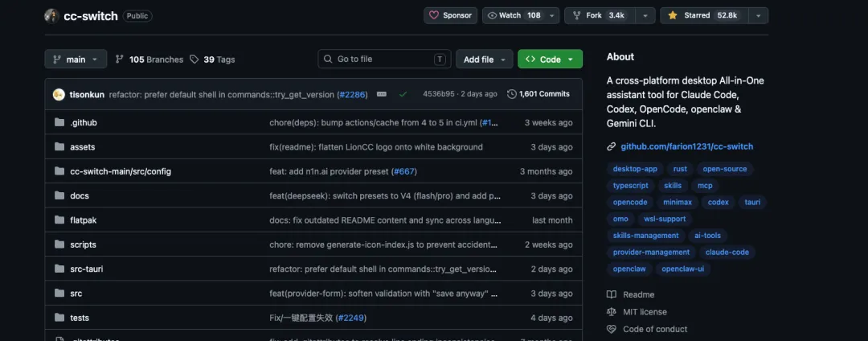The width and height of the screenshot is (868, 341).
Task: Select the rust topic tag
Action: [680, 169]
